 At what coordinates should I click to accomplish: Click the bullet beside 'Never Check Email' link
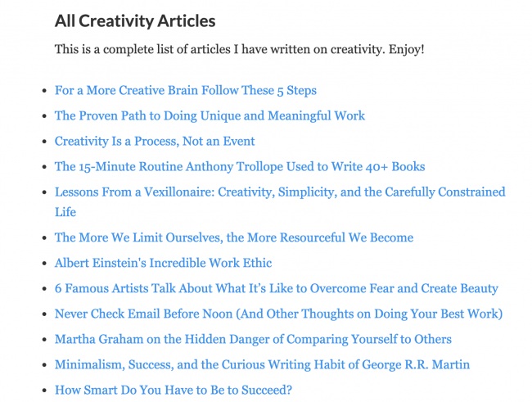pyautogui.click(x=43, y=314)
